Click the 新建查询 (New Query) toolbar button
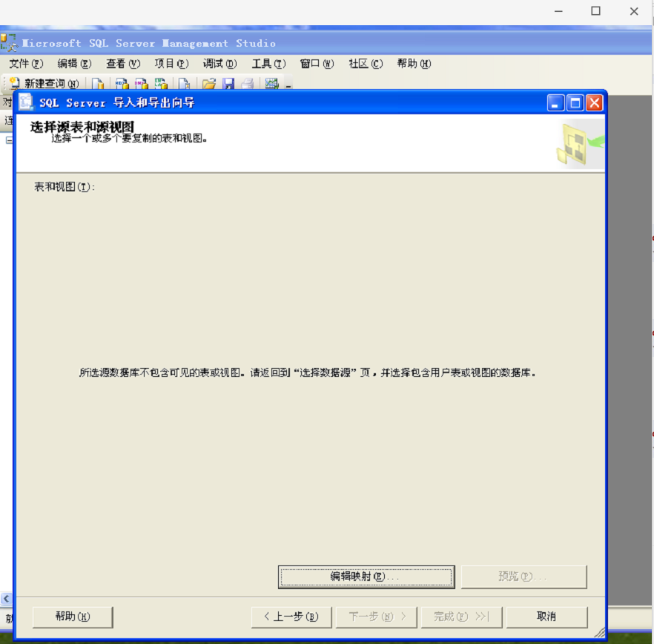This screenshot has width=654, height=644. pos(44,84)
